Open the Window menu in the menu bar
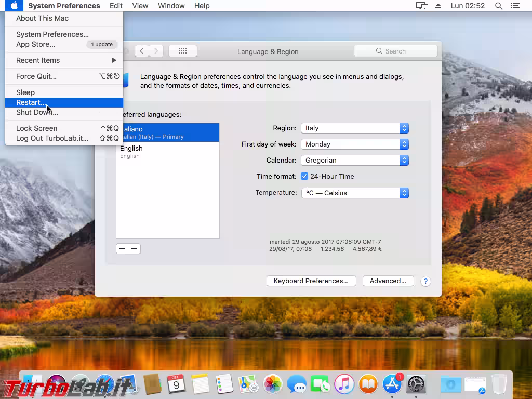Screen dimensions: 532x399 click(171, 6)
